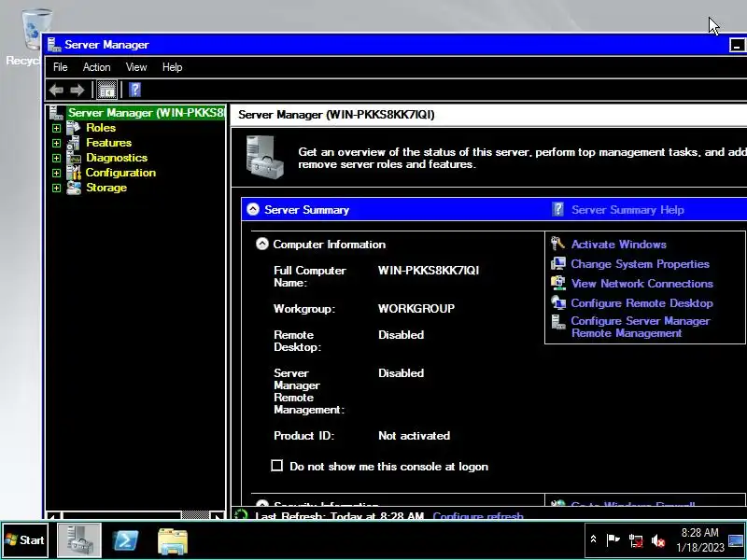Click the computer name WIN-PKKS8KK7IQI value

(429, 270)
